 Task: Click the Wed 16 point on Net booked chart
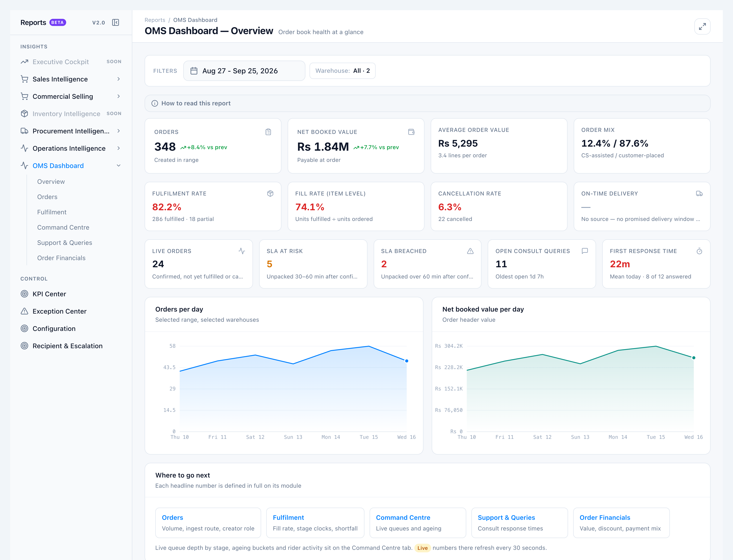coord(694,358)
